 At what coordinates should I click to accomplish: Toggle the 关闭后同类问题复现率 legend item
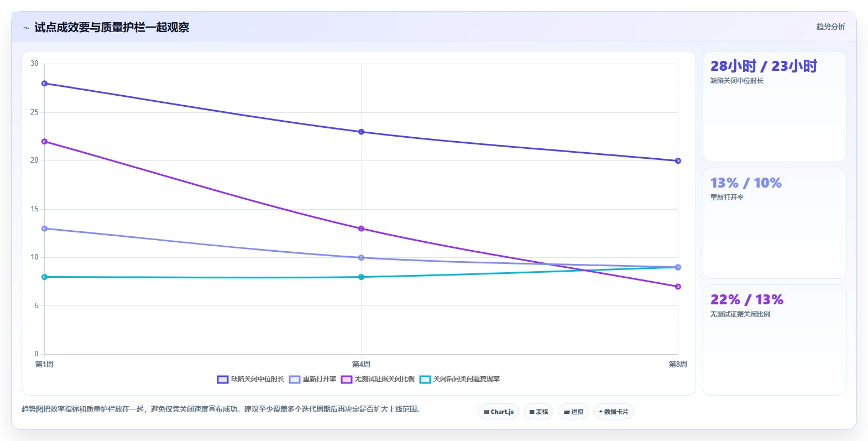[x=460, y=379]
